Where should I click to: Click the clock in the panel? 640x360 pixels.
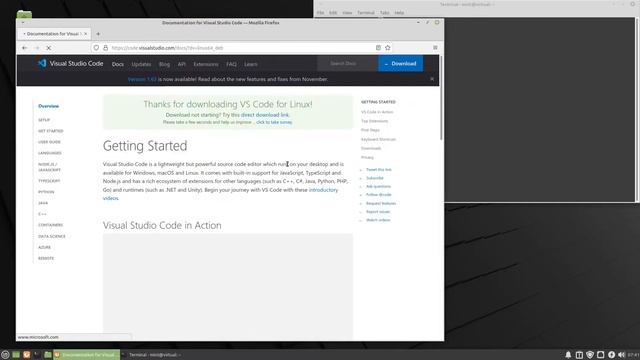point(633,355)
